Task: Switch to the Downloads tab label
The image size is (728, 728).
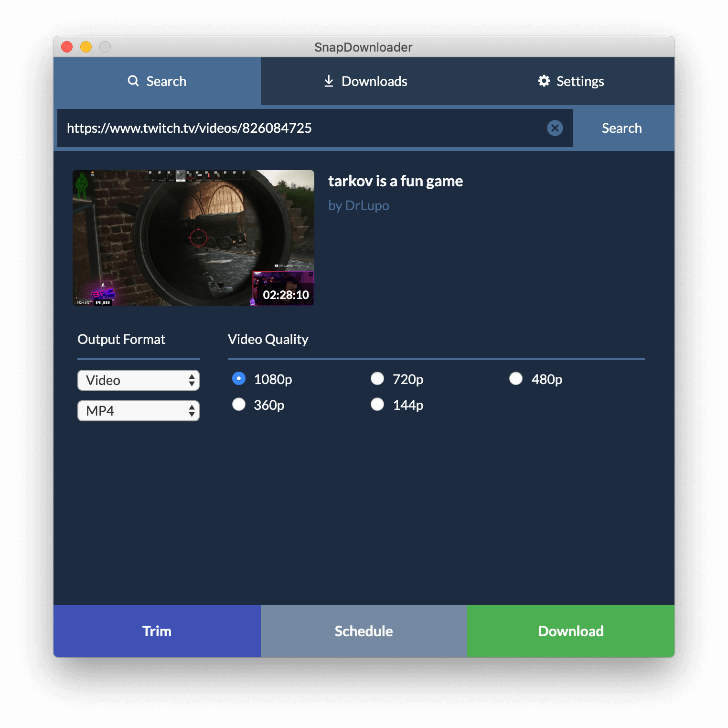Action: tap(375, 81)
